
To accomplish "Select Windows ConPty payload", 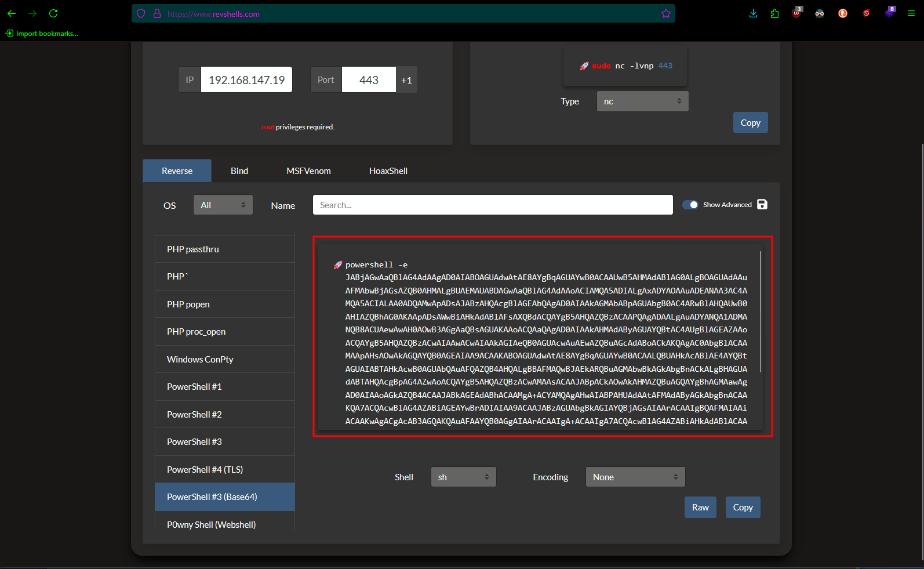I will tap(225, 359).
